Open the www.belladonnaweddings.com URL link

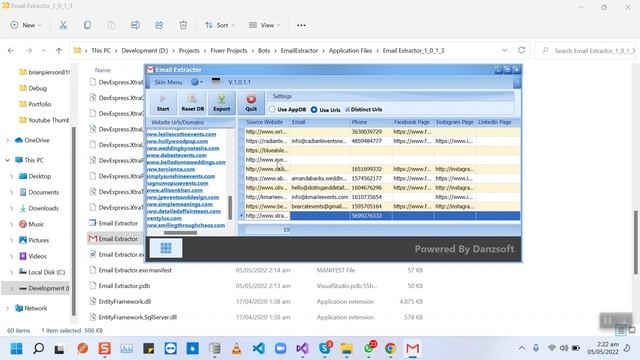point(186,162)
